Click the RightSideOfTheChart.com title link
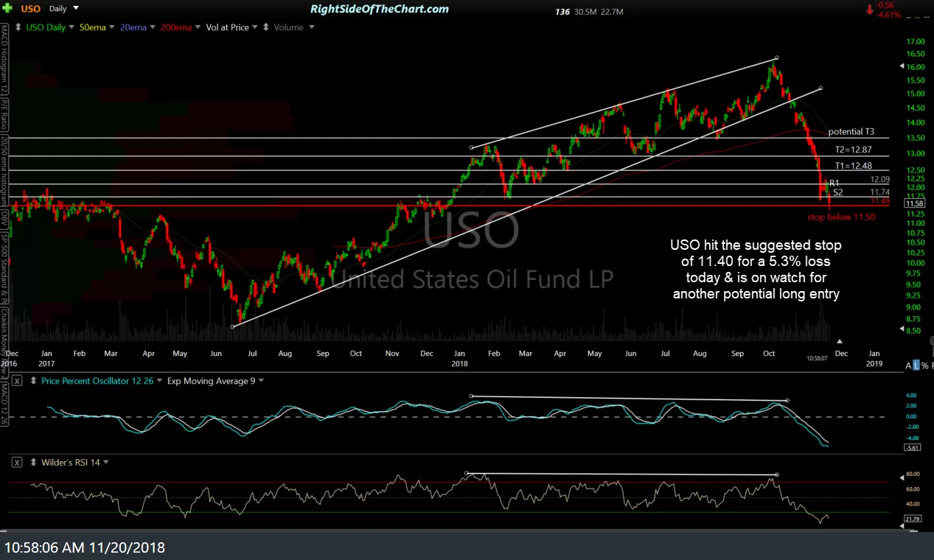 click(x=380, y=9)
